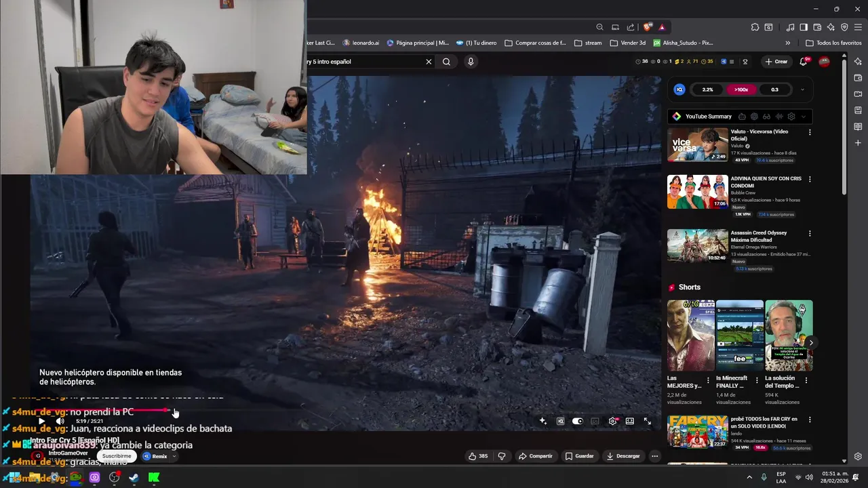Viewport: 868px width, 488px height.
Task: Click the blue IQ badge icon
Action: tap(679, 89)
